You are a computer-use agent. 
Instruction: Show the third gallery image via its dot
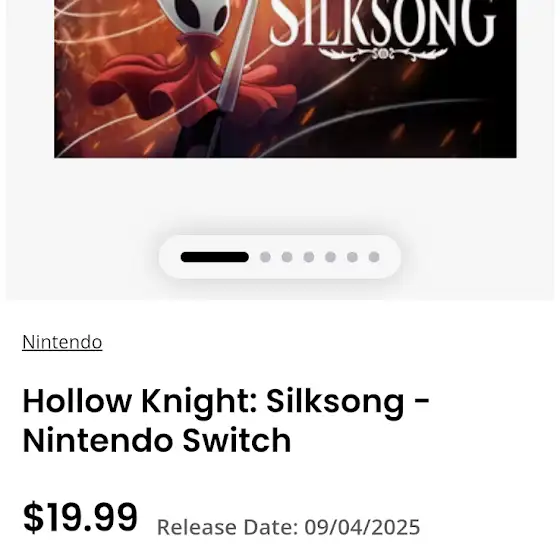pyautogui.click(x=287, y=257)
